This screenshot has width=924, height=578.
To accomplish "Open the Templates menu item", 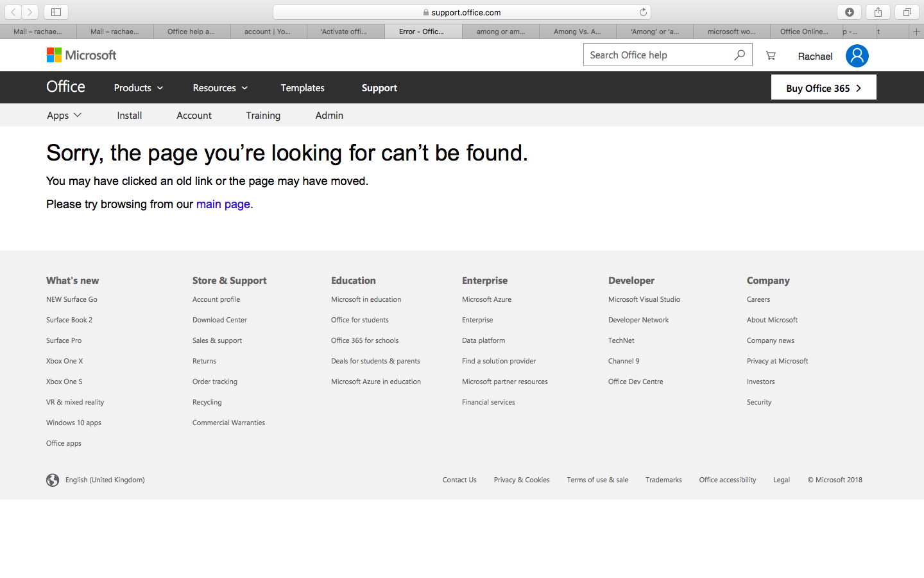I will pyautogui.click(x=302, y=88).
